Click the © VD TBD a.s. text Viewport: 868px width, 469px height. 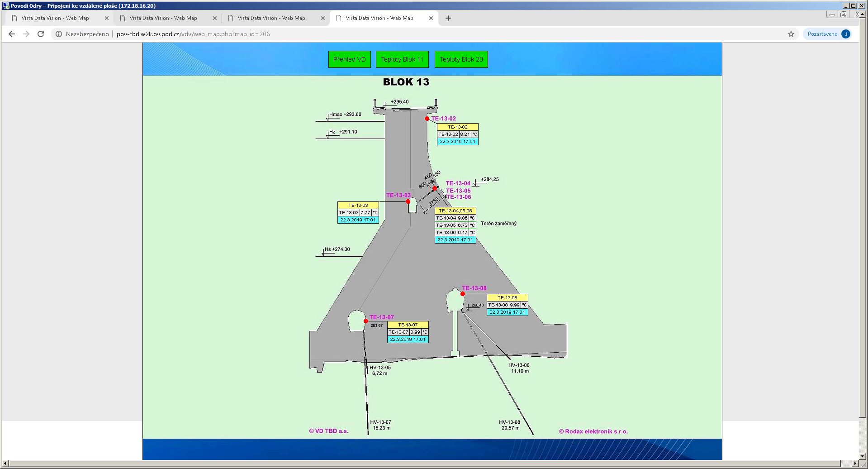pos(329,431)
